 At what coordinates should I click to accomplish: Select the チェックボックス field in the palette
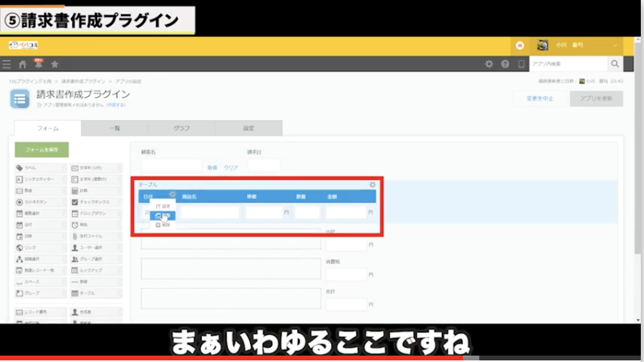[96, 202]
